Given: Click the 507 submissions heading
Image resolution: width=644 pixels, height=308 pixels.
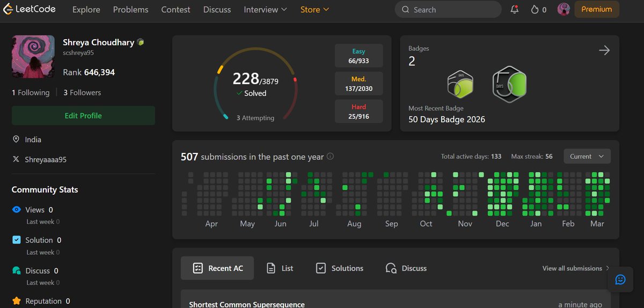Looking at the screenshot, I should tap(252, 157).
